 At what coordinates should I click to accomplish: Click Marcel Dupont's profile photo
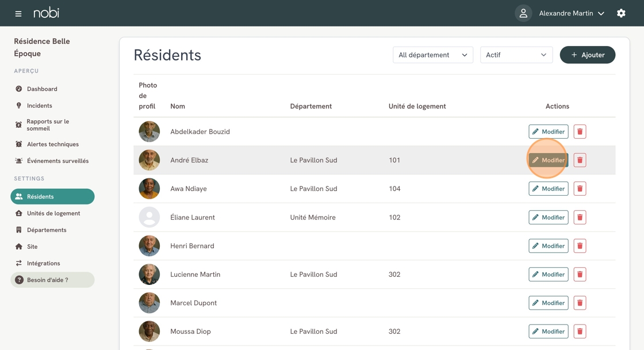(149, 303)
